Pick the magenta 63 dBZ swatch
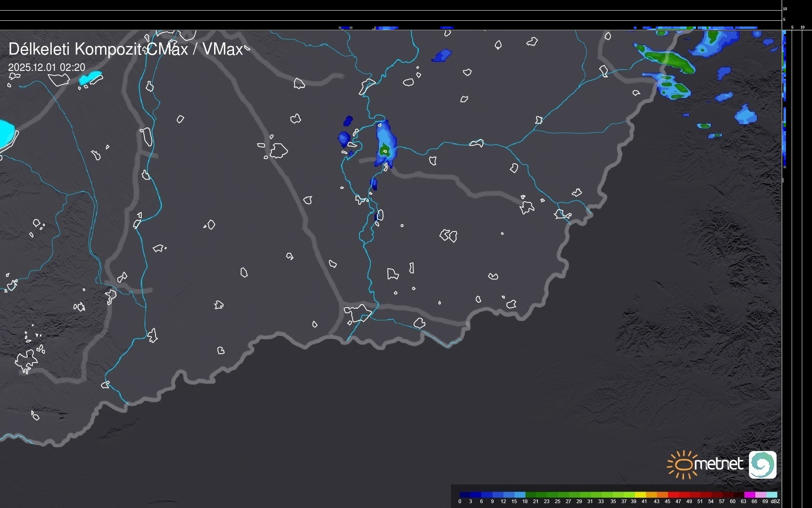Screen dimensions: 812x508 (x=749, y=495)
